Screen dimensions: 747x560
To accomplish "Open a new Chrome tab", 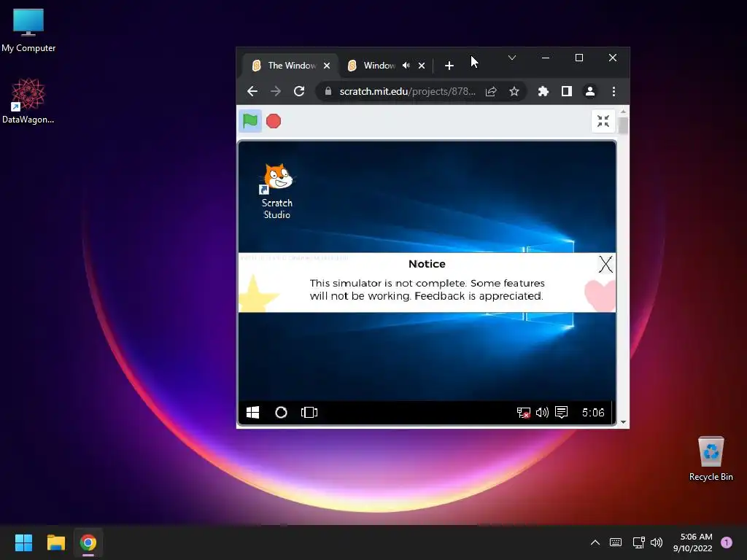I will coord(449,66).
